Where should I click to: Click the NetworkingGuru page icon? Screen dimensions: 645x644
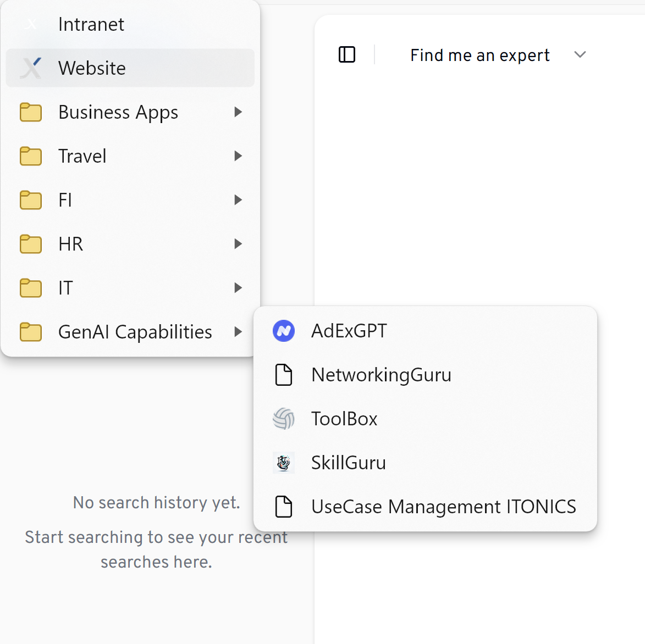pyautogui.click(x=284, y=375)
